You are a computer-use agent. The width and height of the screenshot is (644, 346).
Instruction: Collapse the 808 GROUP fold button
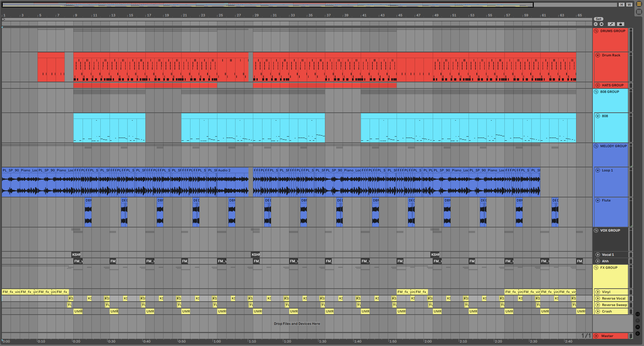coord(596,92)
